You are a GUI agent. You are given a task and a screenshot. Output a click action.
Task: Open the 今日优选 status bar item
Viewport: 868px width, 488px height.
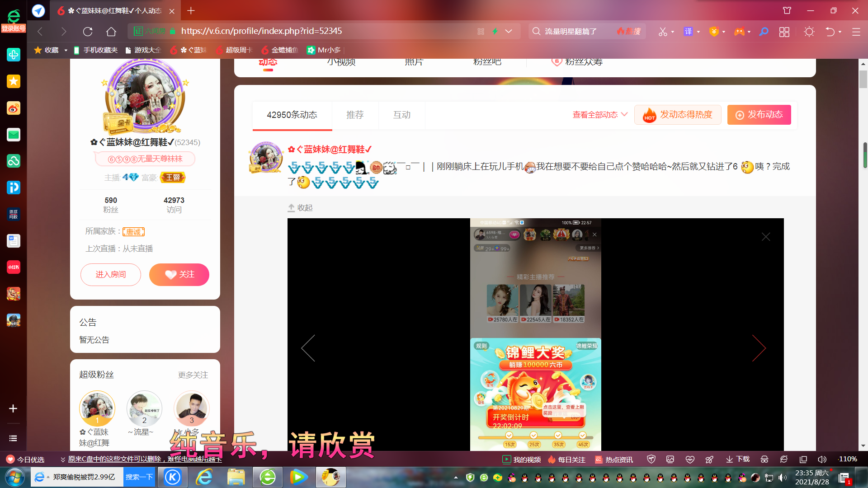(25, 460)
